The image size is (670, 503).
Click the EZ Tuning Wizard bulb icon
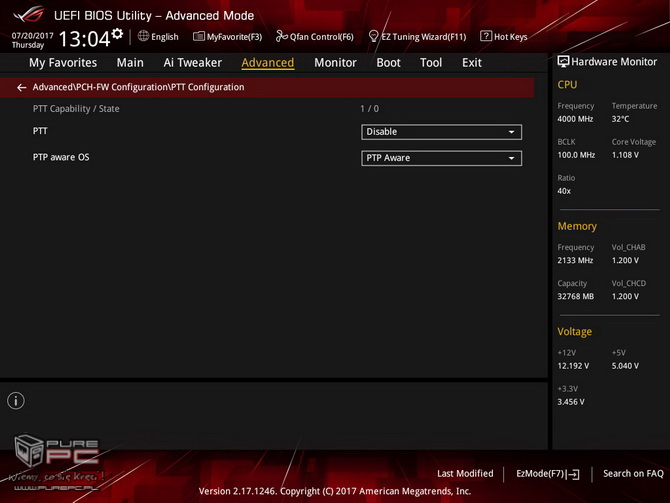373,36
